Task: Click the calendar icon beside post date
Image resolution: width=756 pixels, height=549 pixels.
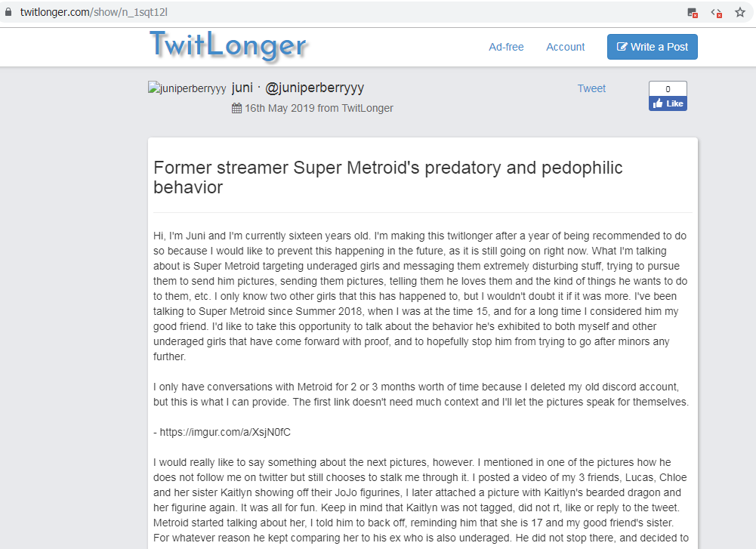Action: (236, 108)
